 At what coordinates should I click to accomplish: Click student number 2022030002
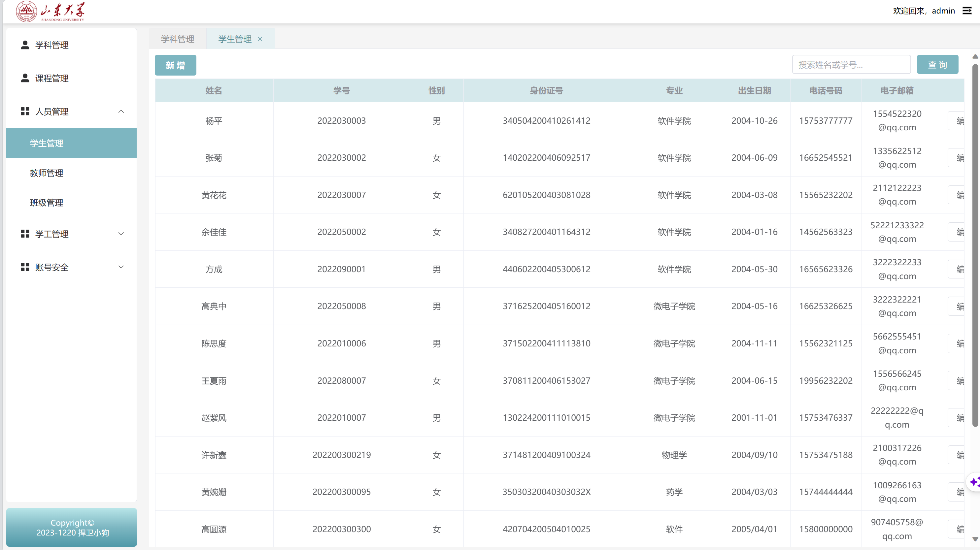342,157
